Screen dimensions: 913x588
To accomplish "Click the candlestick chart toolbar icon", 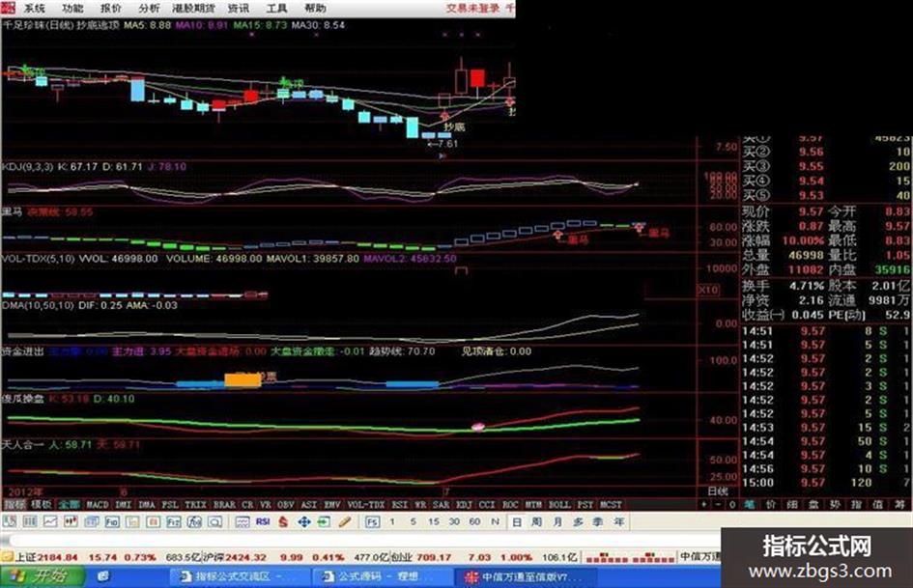I will 71,522.
